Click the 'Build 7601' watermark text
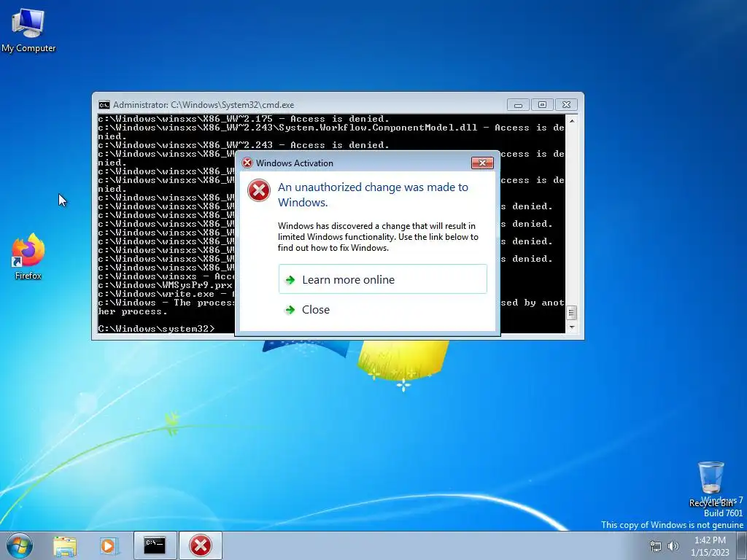The width and height of the screenshot is (747, 560). click(x=723, y=513)
